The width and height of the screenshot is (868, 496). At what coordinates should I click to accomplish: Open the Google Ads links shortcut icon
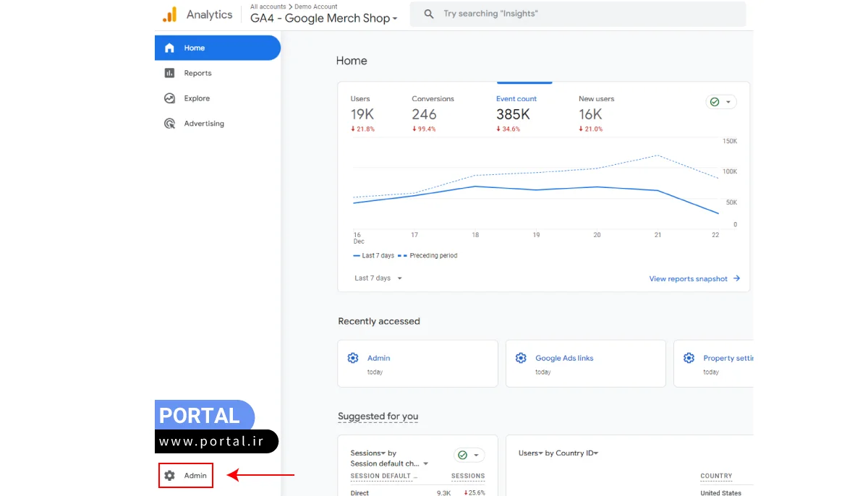[521, 357]
